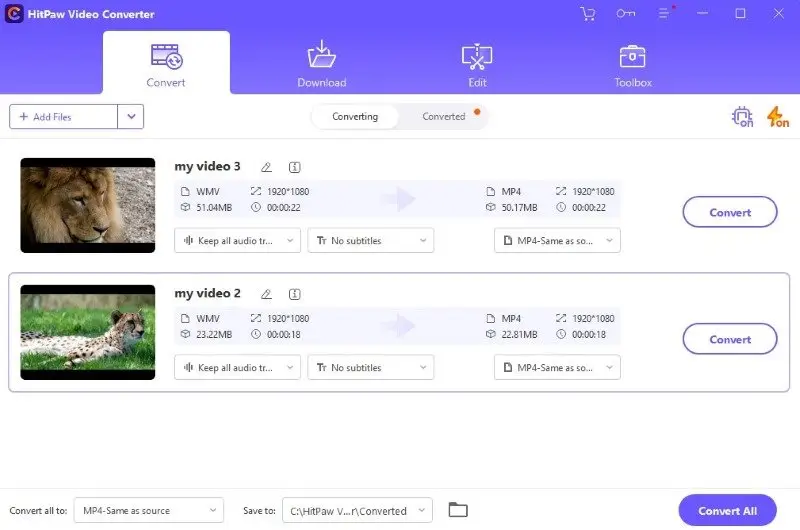Maximize the HitPaw window
This screenshot has width=800, height=530.
[x=740, y=14]
